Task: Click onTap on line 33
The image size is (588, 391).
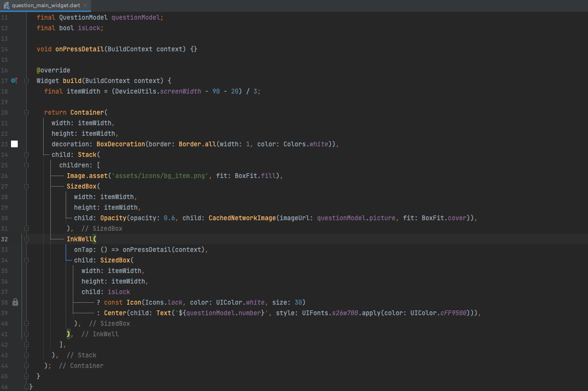Action: pos(83,249)
